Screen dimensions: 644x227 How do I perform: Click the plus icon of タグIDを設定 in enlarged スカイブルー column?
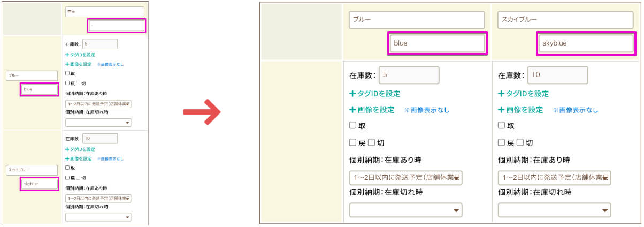pos(501,93)
